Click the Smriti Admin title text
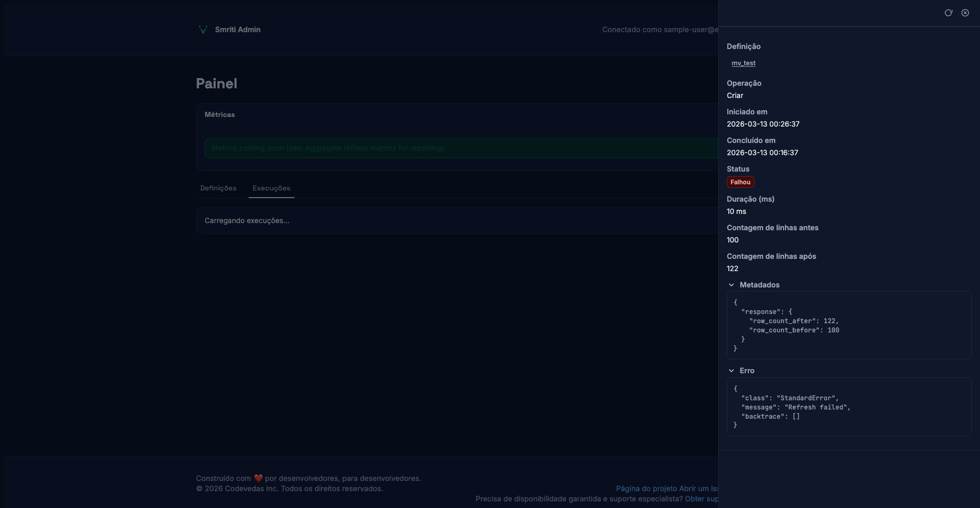 tap(237, 30)
